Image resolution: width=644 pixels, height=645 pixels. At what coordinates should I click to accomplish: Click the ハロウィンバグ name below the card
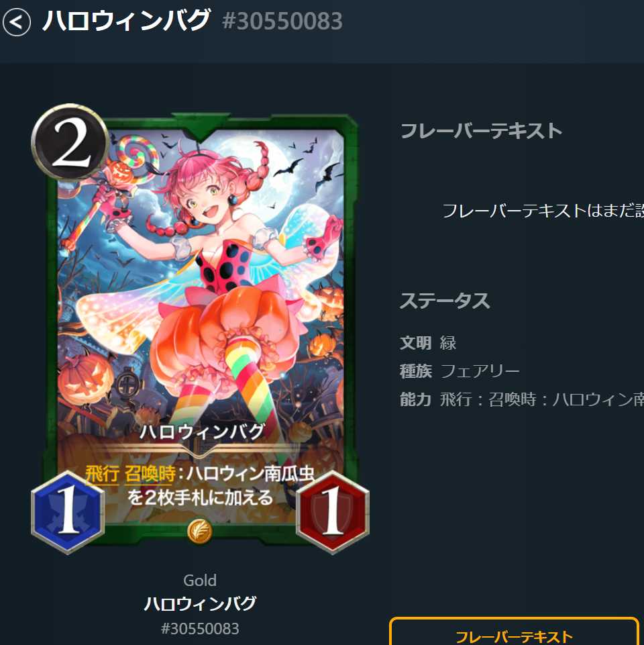point(201,604)
